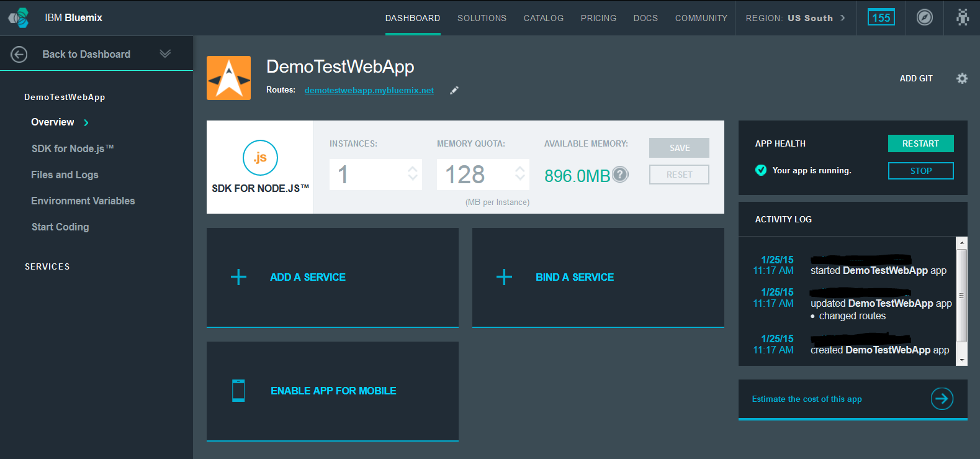This screenshot has height=459, width=980.
Task: Click the SDK FOR NODE.JS runtime label
Action: pos(260,188)
